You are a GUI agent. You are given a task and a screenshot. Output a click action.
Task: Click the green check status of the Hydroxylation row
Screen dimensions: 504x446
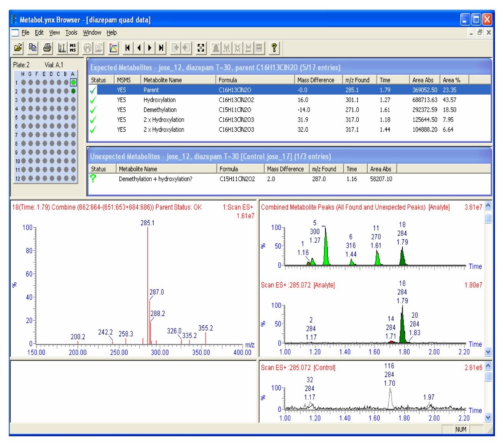[x=93, y=100]
